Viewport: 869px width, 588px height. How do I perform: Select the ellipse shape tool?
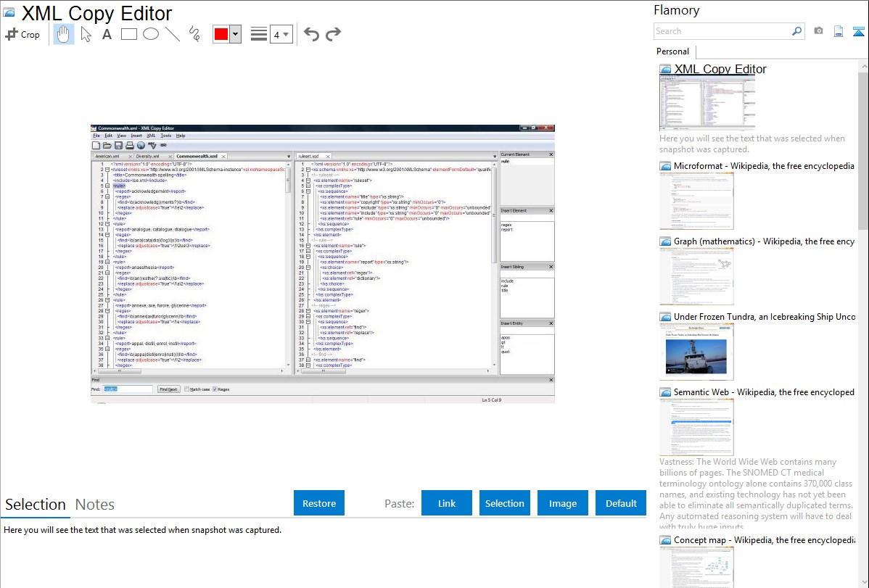[150, 34]
